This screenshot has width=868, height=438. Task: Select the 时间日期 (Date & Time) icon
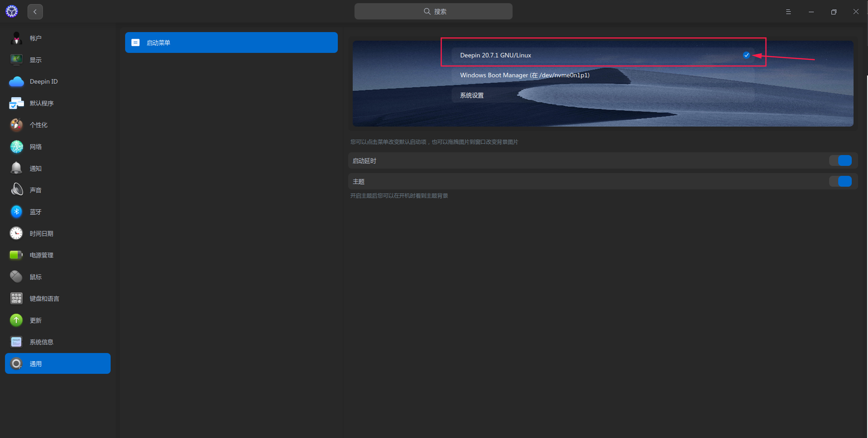[x=16, y=233]
